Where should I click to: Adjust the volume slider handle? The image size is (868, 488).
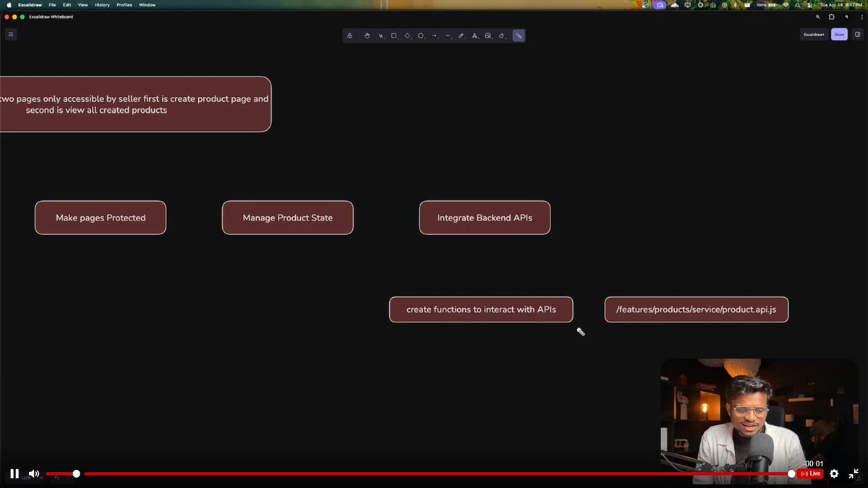pyautogui.click(x=76, y=474)
